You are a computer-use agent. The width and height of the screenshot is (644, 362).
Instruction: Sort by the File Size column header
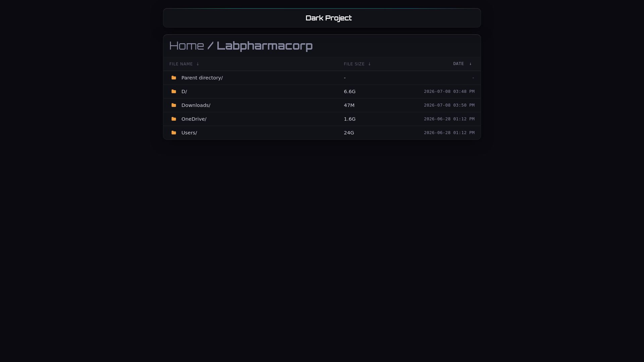pyautogui.click(x=354, y=64)
